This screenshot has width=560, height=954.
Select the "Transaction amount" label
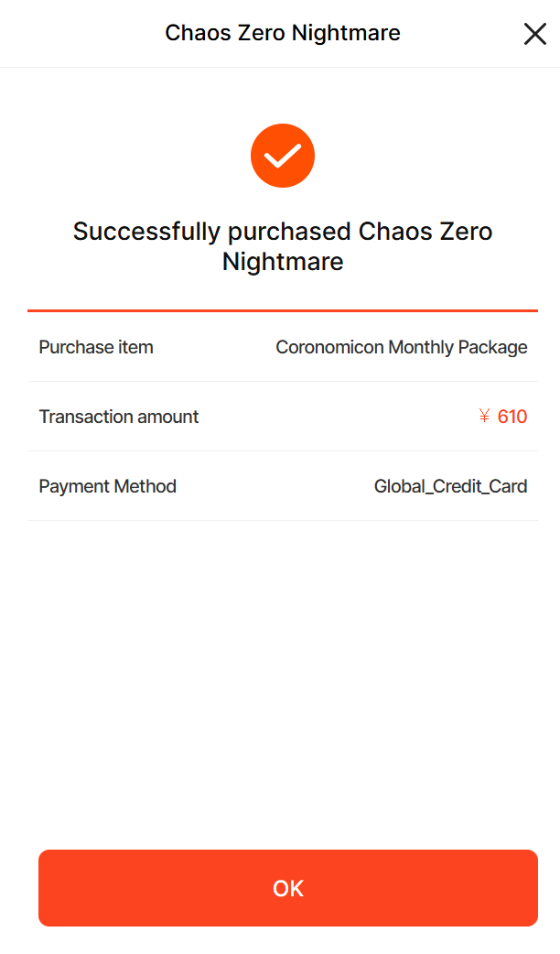tap(119, 417)
